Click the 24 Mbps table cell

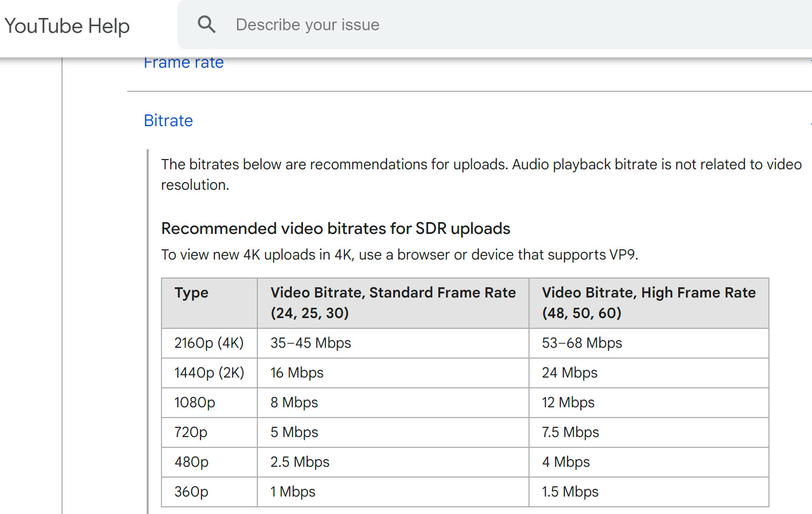(570, 372)
